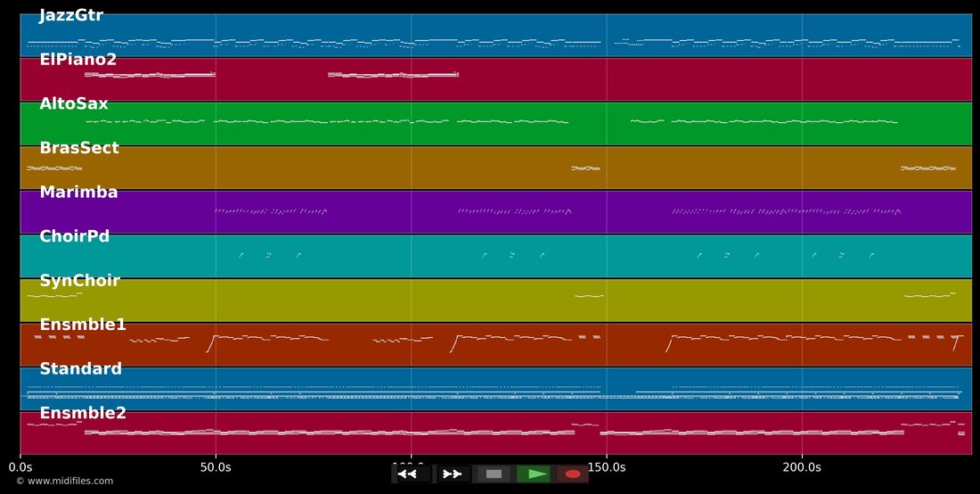Select the Ensmble1 track label
The width and height of the screenshot is (980, 494).
click(x=83, y=325)
